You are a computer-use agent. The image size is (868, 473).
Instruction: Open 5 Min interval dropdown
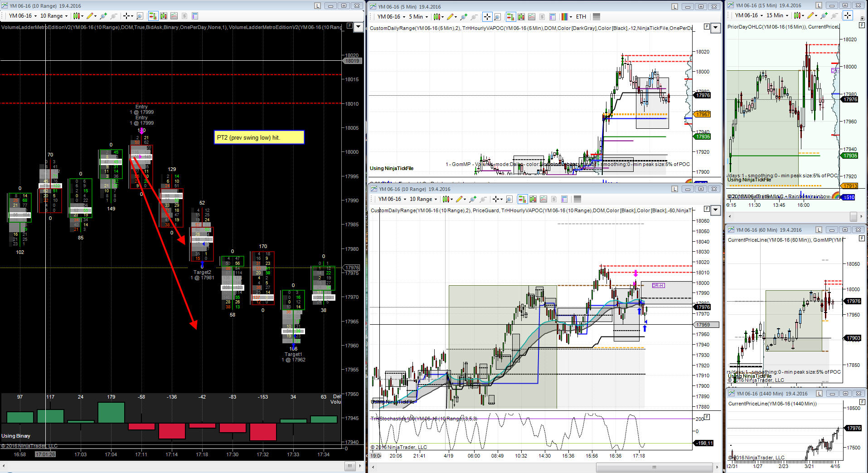[x=418, y=17]
